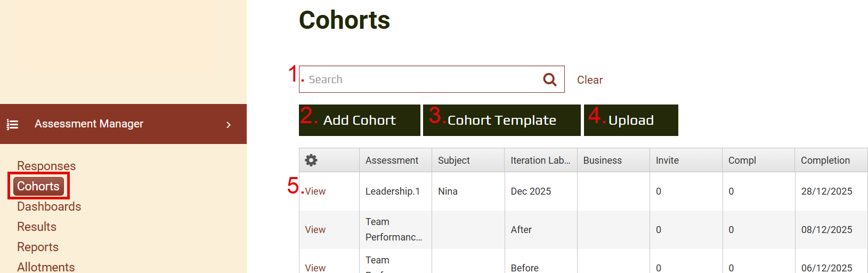Click the Upload button
Image resolution: width=868 pixels, height=273 pixels.
(x=631, y=121)
